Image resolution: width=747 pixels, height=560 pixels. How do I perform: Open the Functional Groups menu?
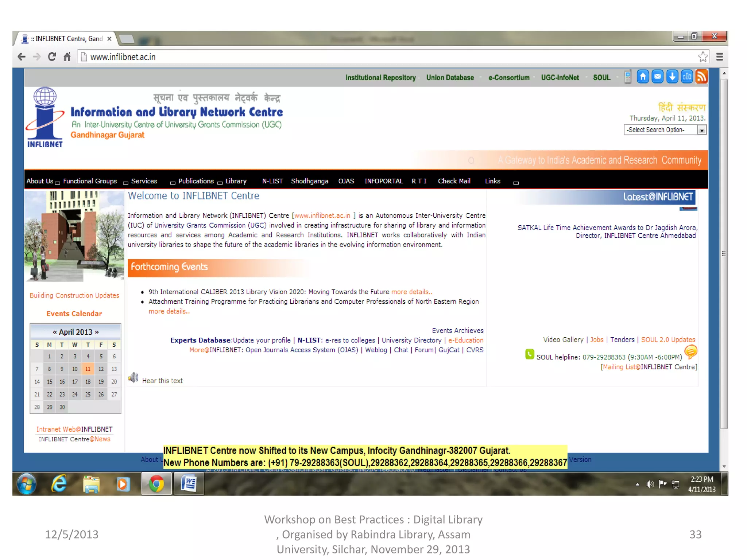[90, 181]
